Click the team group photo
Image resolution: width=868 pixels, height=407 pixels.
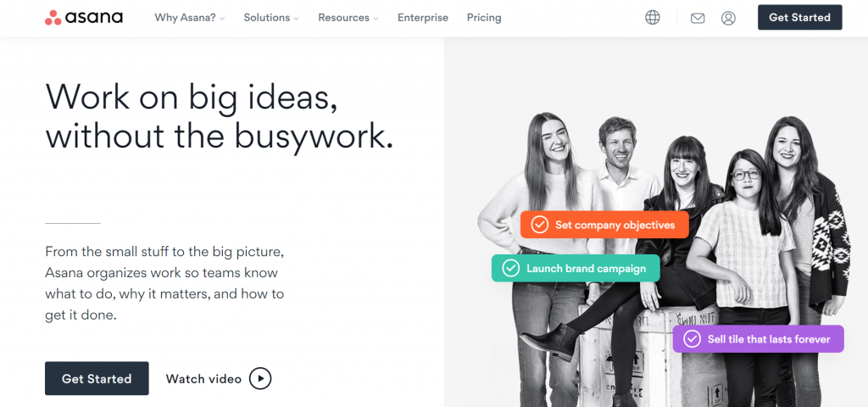(x=663, y=259)
